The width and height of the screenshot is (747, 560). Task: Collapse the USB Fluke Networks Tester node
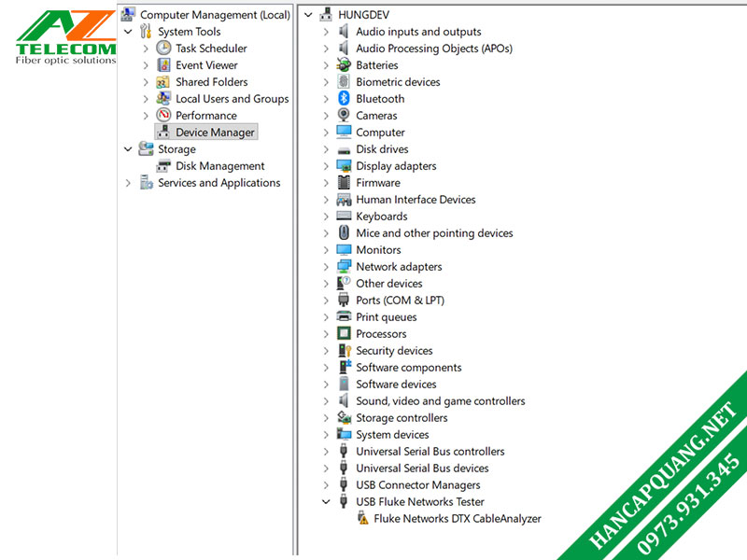pos(326,501)
